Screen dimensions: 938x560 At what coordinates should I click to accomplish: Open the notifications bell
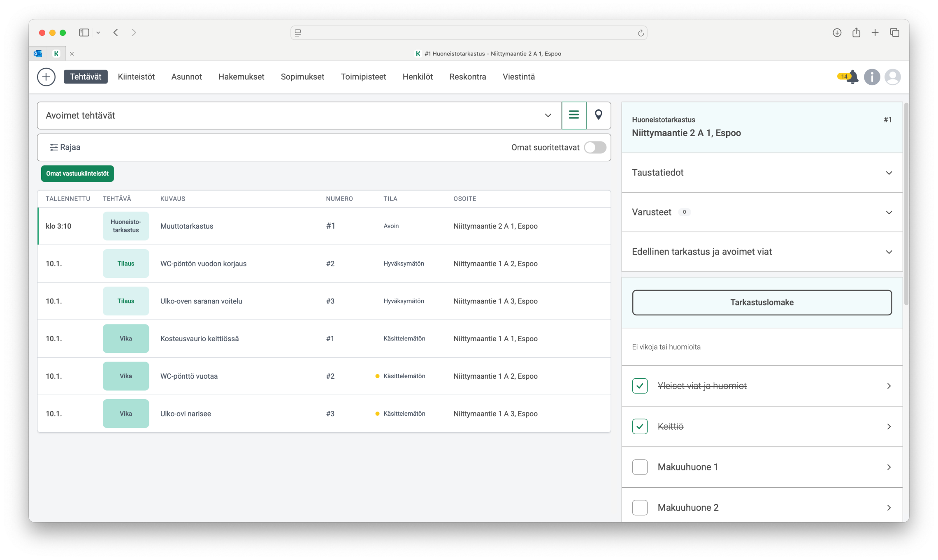(x=852, y=77)
